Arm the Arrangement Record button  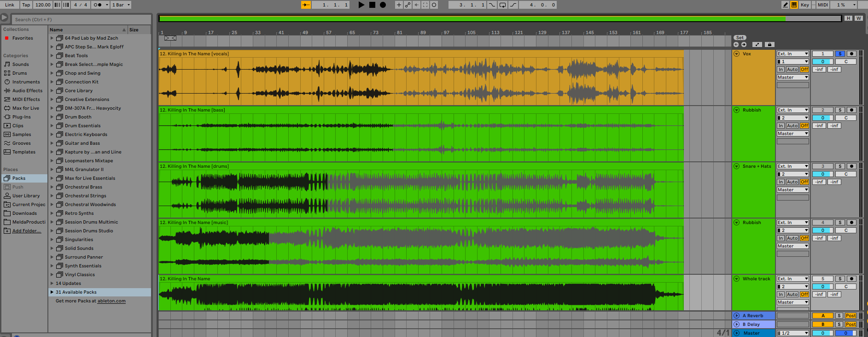pos(383,5)
